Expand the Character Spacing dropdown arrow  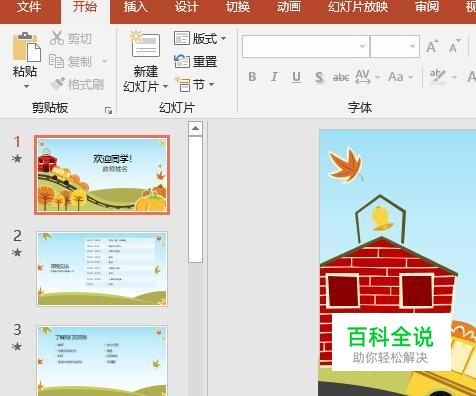point(377,77)
